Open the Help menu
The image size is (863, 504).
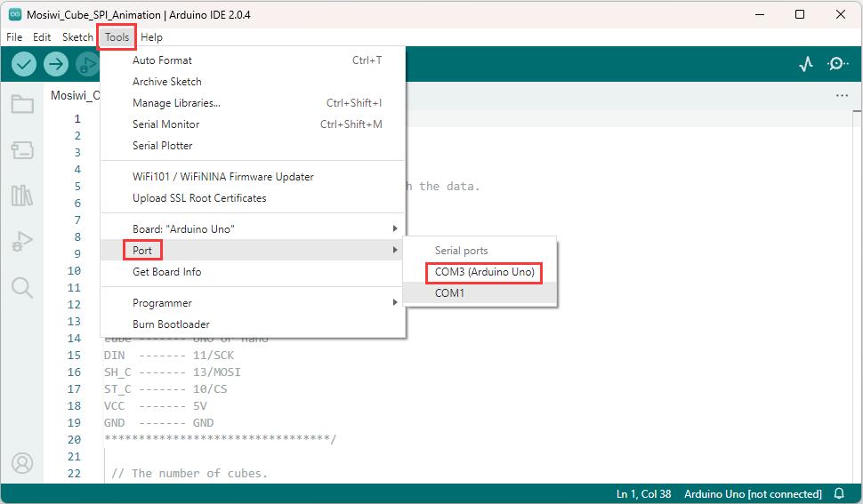point(151,37)
